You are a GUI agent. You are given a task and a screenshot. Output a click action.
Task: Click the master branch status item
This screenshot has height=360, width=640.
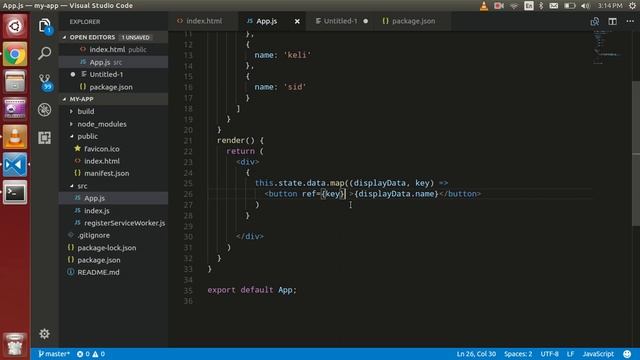pos(54,354)
